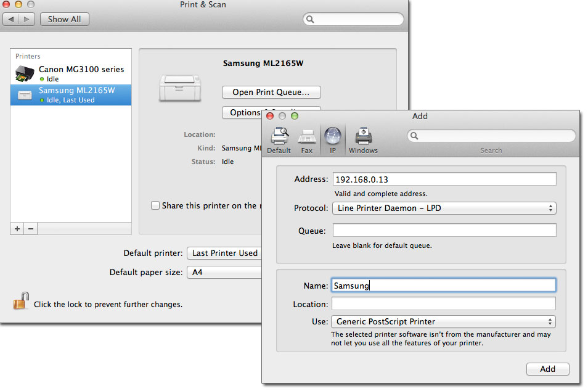Click the lock icon to prevent changes
588x391 pixels.
click(21, 301)
